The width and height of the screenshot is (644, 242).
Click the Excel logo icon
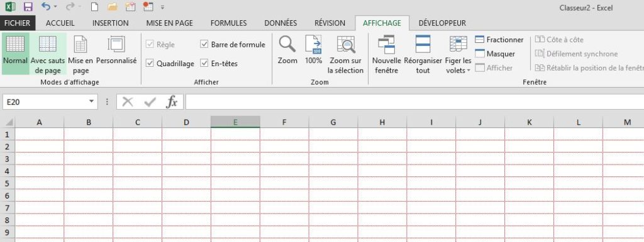[x=10, y=7]
